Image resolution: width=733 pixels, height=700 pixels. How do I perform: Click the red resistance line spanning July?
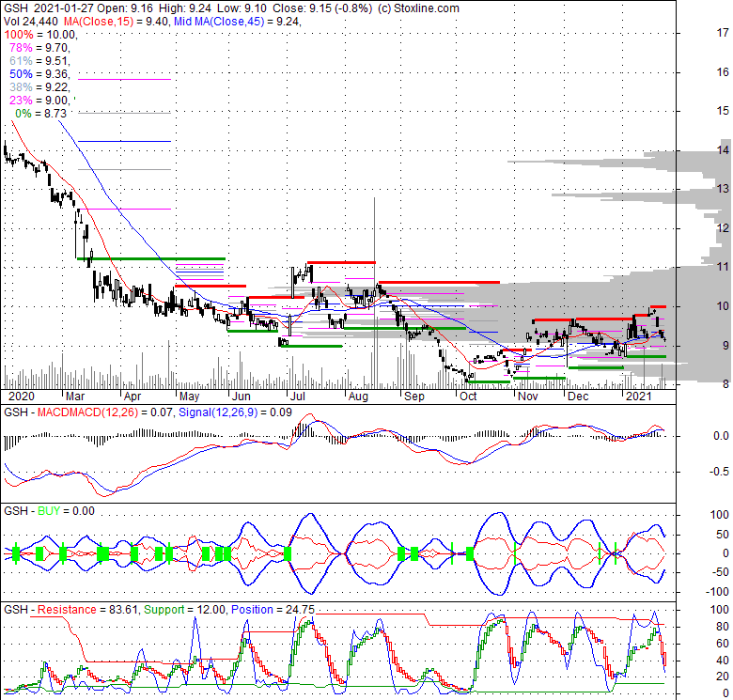click(341, 262)
